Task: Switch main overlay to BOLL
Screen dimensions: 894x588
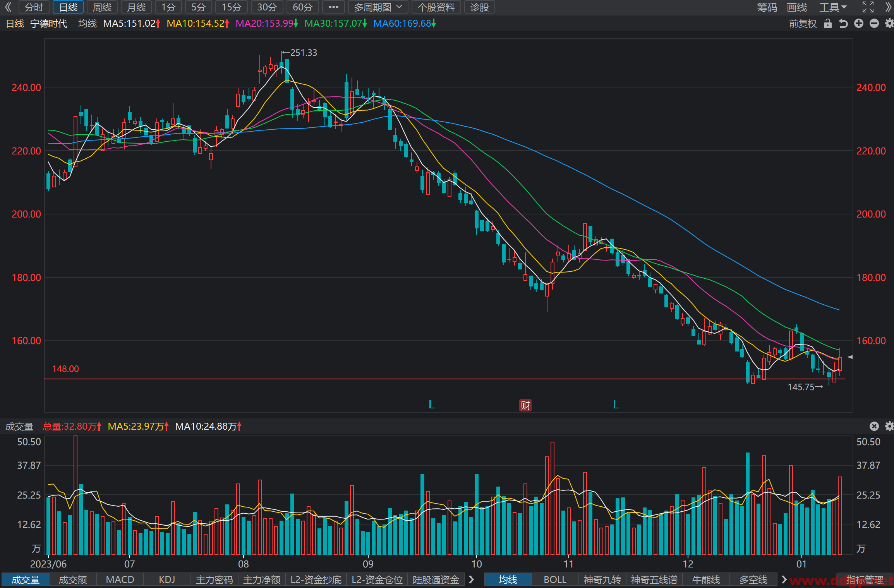Action: (x=555, y=579)
